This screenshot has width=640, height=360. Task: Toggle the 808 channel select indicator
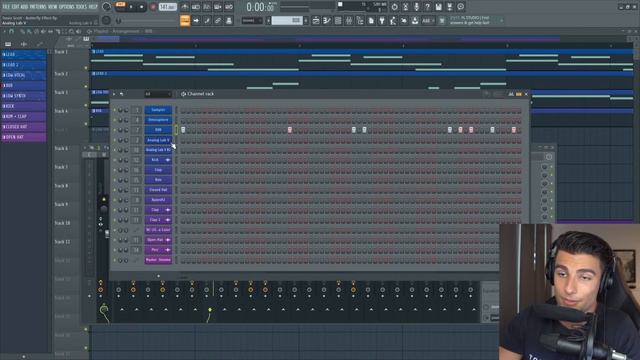176,130
